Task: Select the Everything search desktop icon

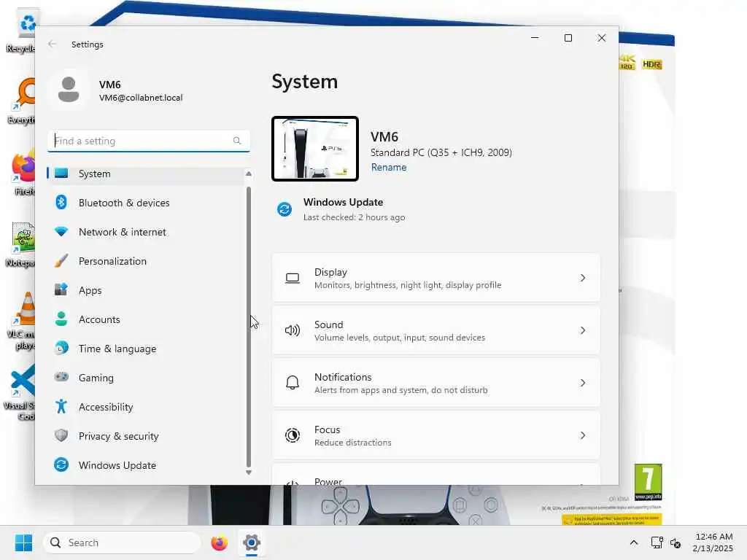Action: click(x=21, y=101)
